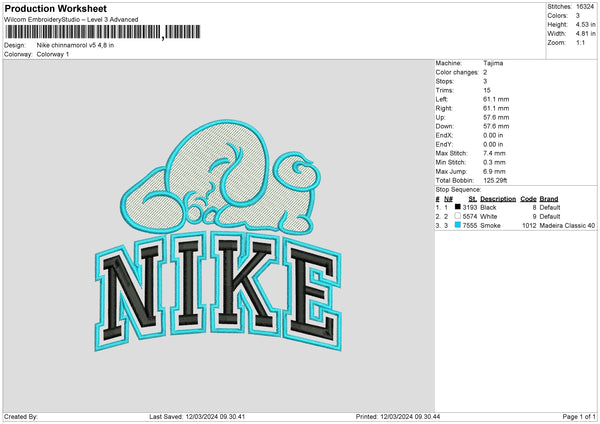Click the Wilcom EmbroideryStudio Level 3 Advanced text
Screen dimensions: 600x424
click(x=71, y=20)
